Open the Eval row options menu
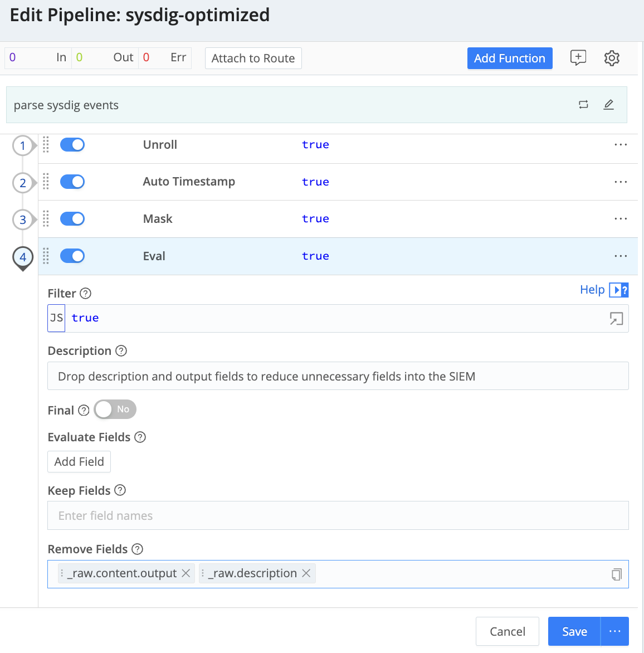 pos(620,256)
